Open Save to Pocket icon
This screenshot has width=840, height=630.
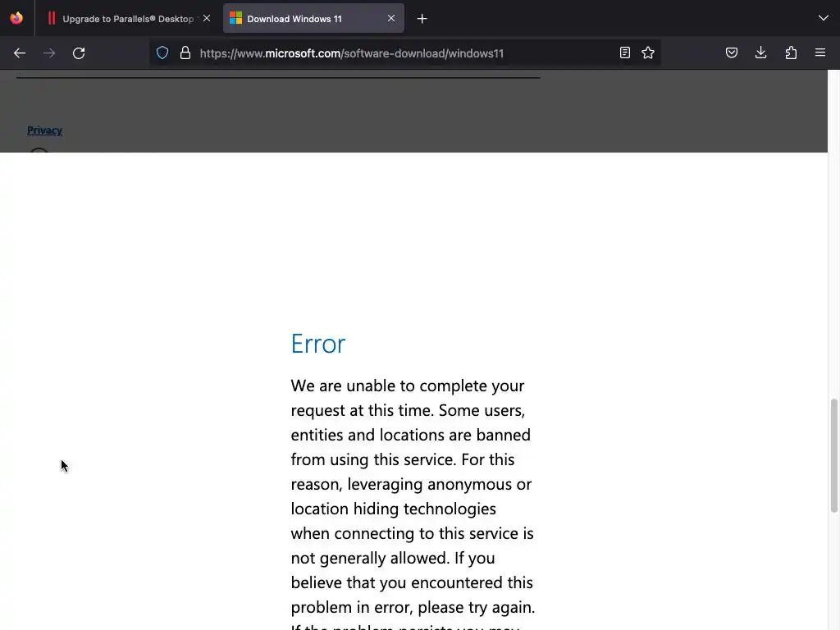[731, 52]
